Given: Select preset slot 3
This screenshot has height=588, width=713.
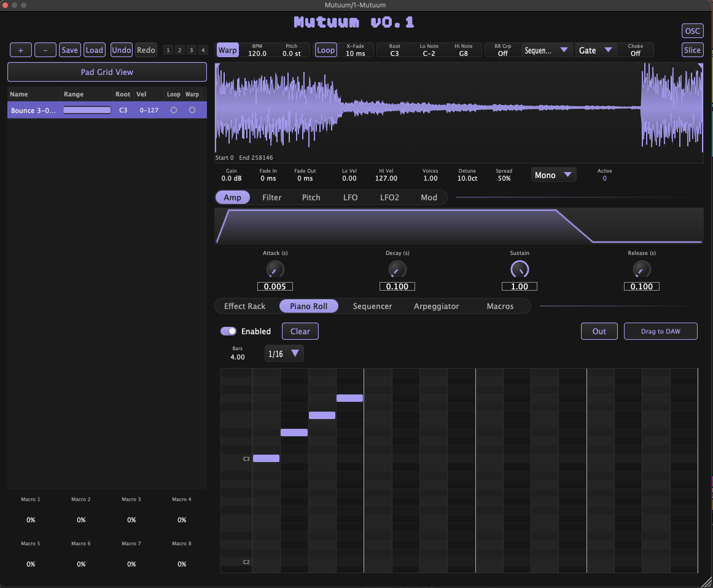Looking at the screenshot, I should 192,50.
